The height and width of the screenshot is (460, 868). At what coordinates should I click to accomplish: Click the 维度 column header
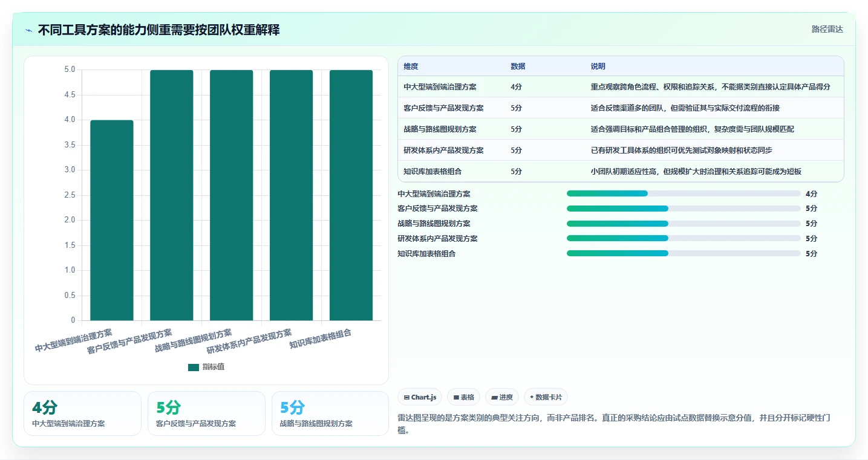(411, 66)
